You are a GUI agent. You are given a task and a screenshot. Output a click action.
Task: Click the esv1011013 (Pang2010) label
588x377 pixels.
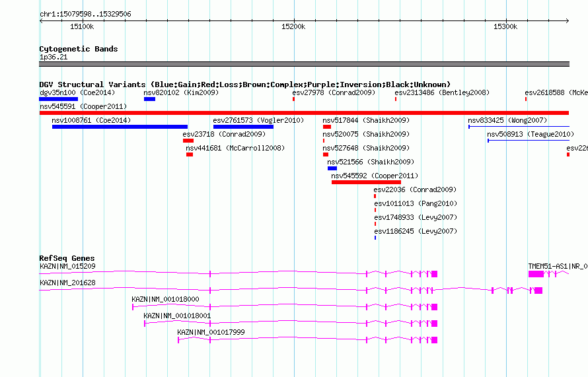tap(416, 203)
